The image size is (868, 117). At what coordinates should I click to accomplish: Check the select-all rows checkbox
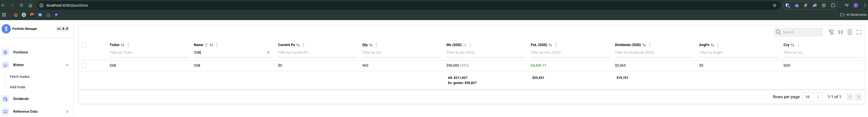coord(84,45)
